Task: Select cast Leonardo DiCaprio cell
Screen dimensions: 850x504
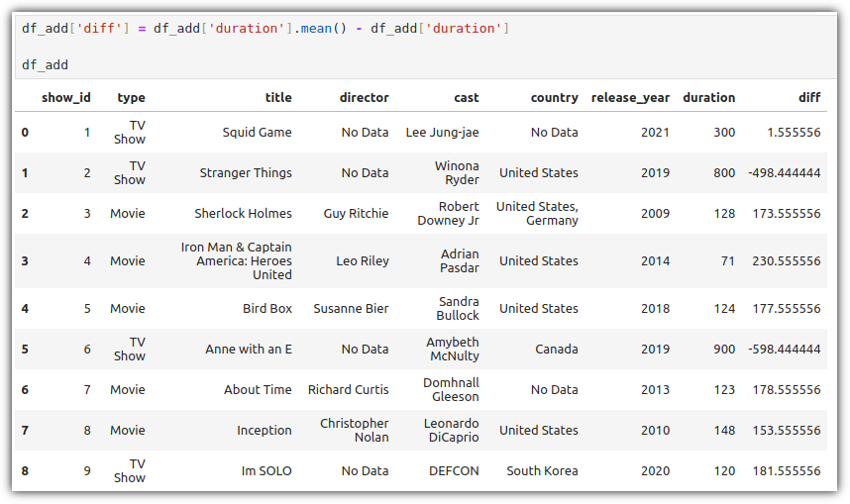Action: pyautogui.click(x=451, y=431)
